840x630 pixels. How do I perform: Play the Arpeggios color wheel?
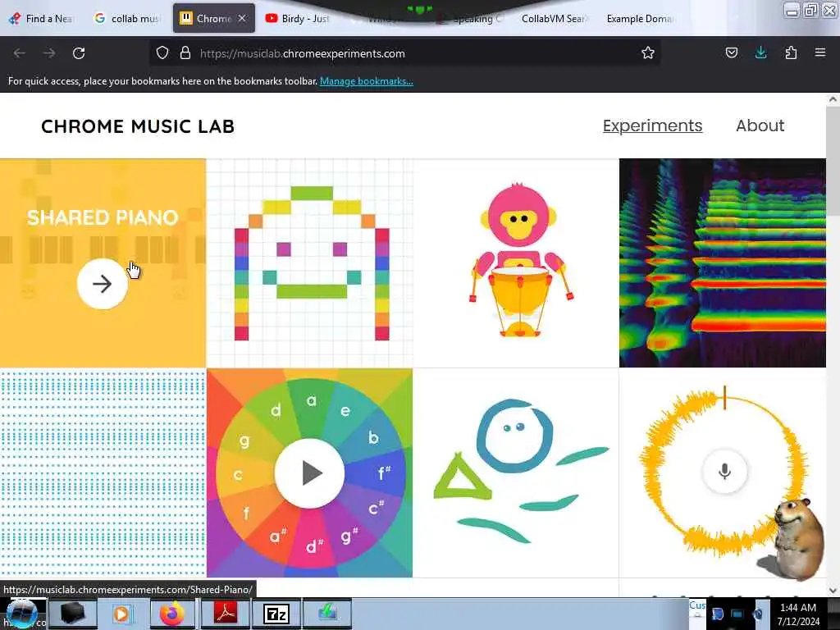(x=309, y=473)
